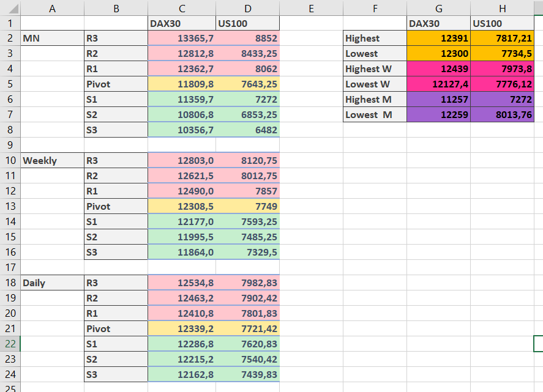
Task: Select cell with value 6482
Action: click(247, 130)
